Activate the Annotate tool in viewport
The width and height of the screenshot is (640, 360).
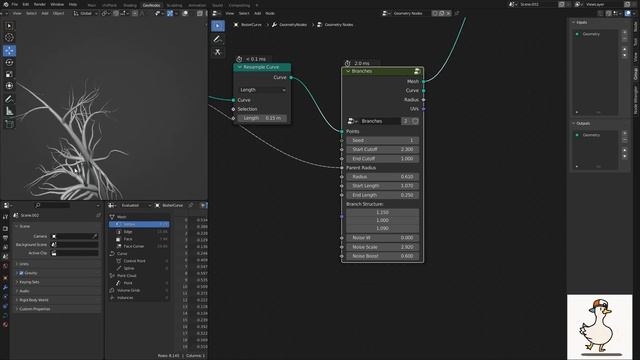(x=9, y=99)
